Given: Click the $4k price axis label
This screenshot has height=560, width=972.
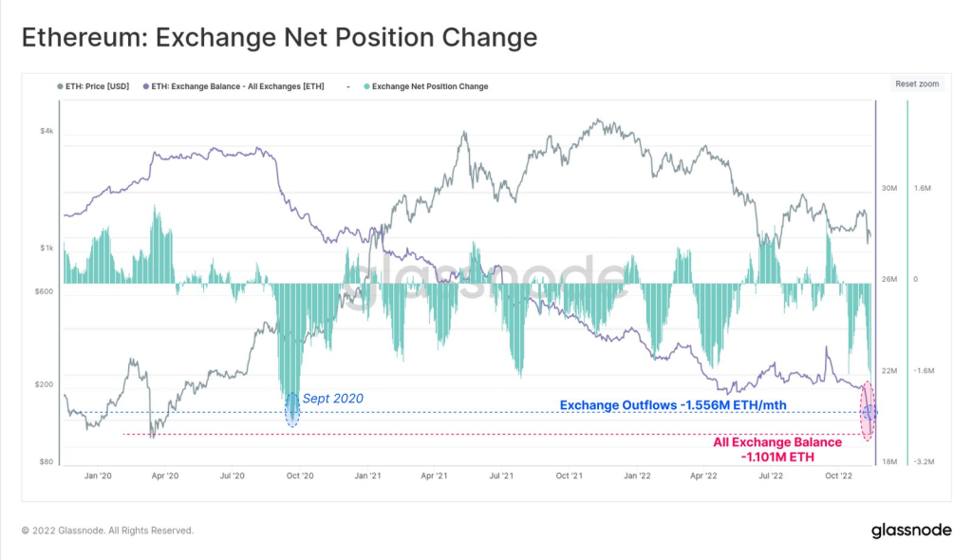Looking at the screenshot, I should tap(47, 131).
